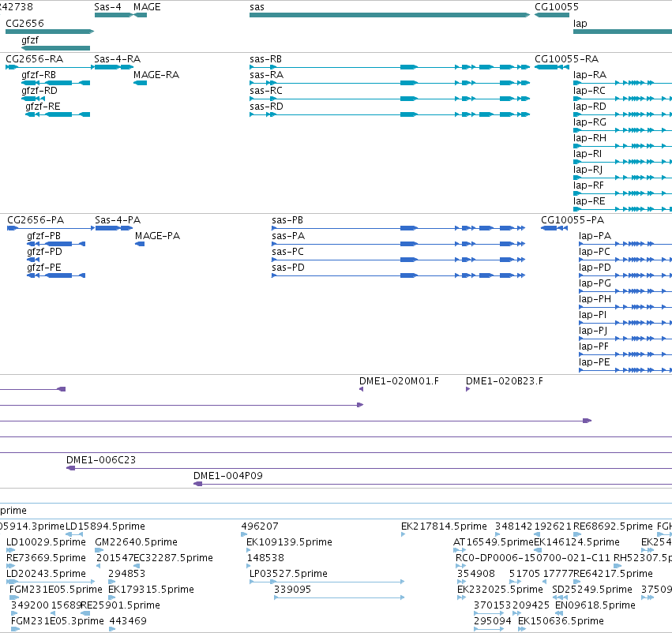The width and height of the screenshot is (672, 633).
Task: Click EST AT16549.5prime
Action: tap(460, 550)
